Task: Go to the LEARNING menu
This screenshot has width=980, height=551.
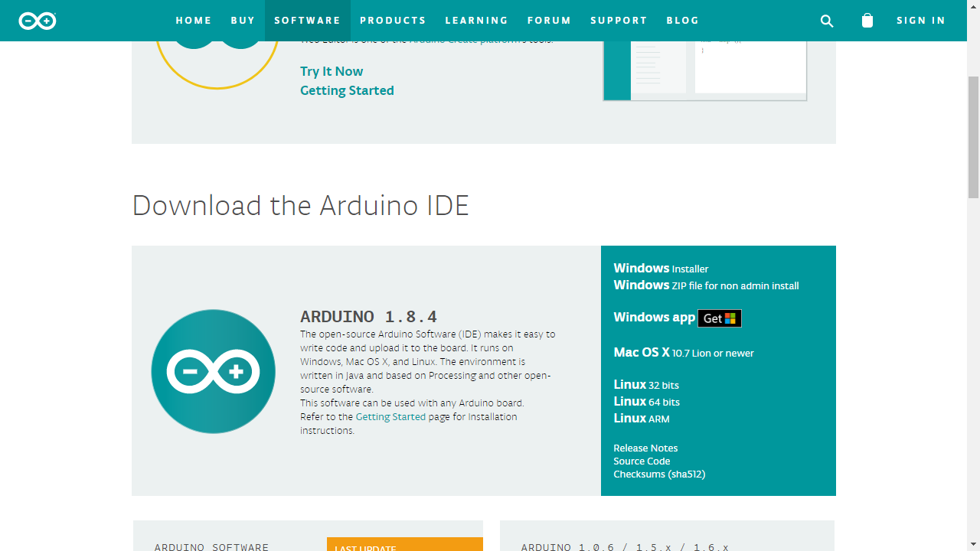Action: pos(477,21)
